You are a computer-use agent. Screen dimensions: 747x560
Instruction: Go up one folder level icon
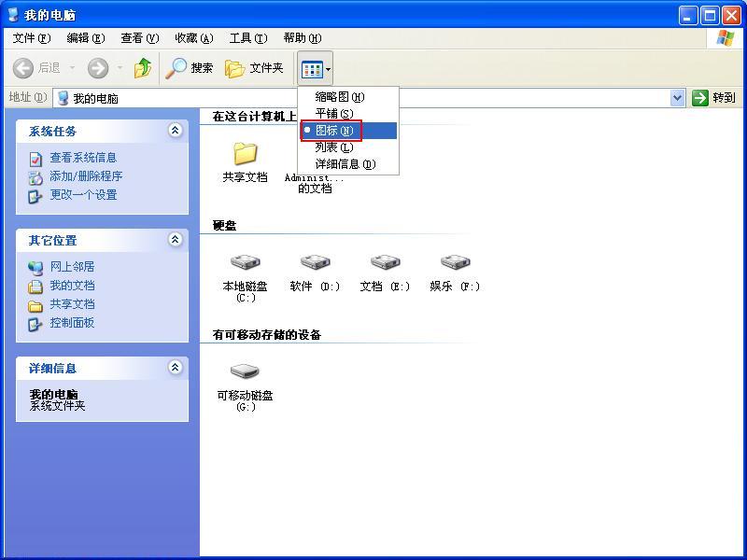(143, 68)
